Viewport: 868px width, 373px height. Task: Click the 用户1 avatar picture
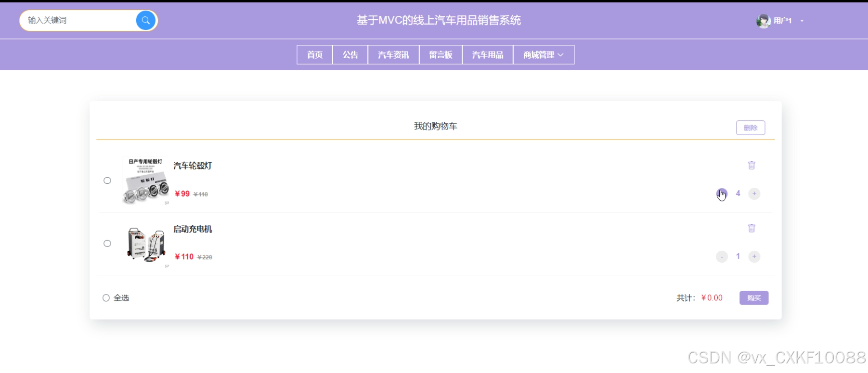(763, 21)
